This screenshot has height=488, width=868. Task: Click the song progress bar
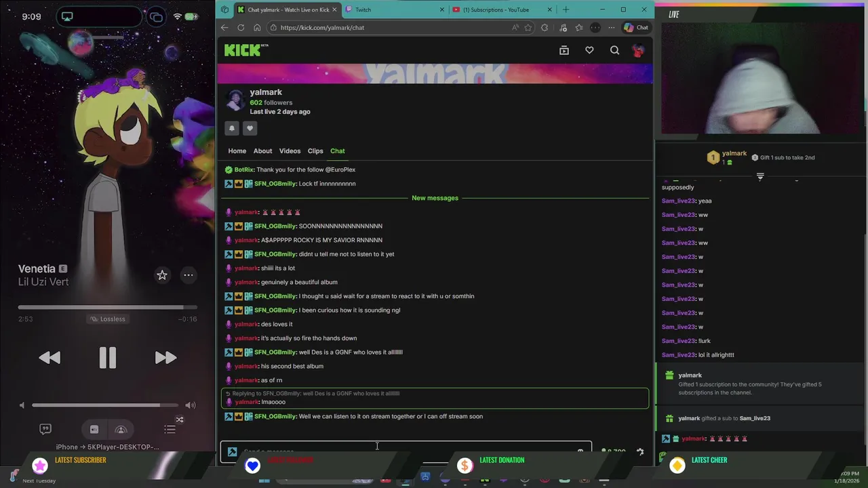point(108,307)
